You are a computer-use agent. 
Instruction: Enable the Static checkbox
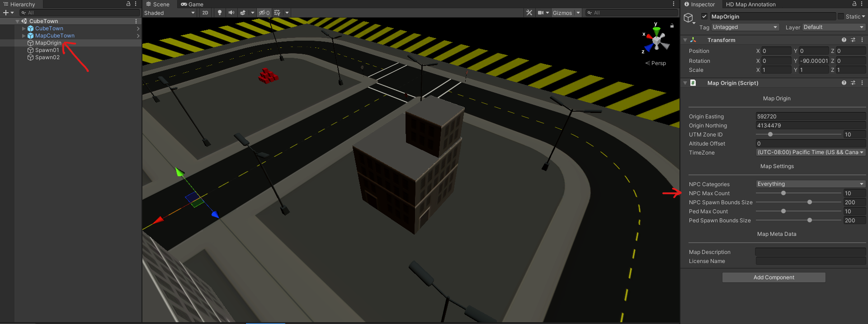tap(841, 17)
